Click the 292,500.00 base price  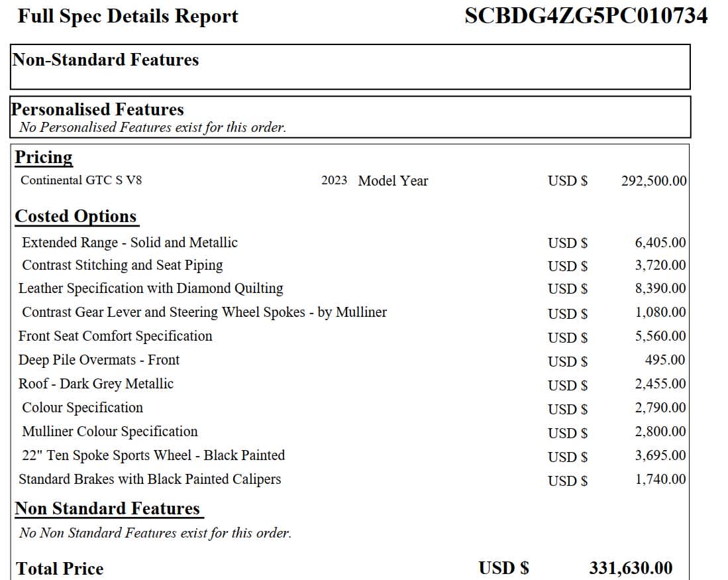653,181
